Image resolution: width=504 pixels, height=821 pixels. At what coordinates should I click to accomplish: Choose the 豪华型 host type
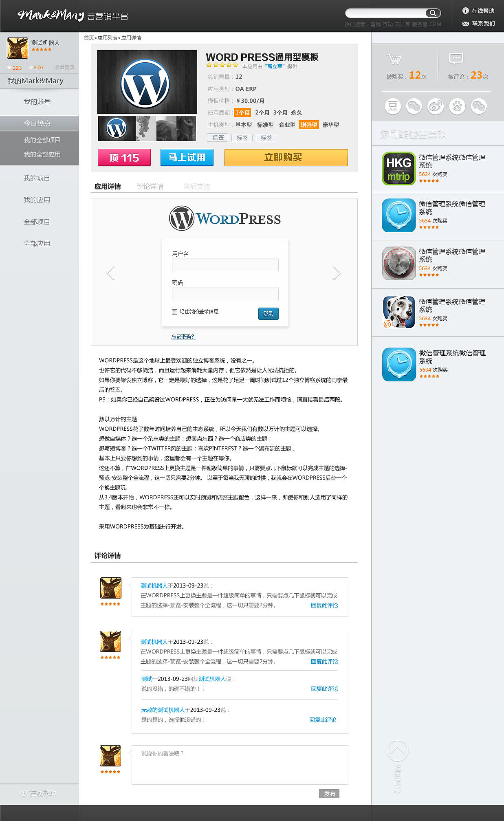click(330, 125)
